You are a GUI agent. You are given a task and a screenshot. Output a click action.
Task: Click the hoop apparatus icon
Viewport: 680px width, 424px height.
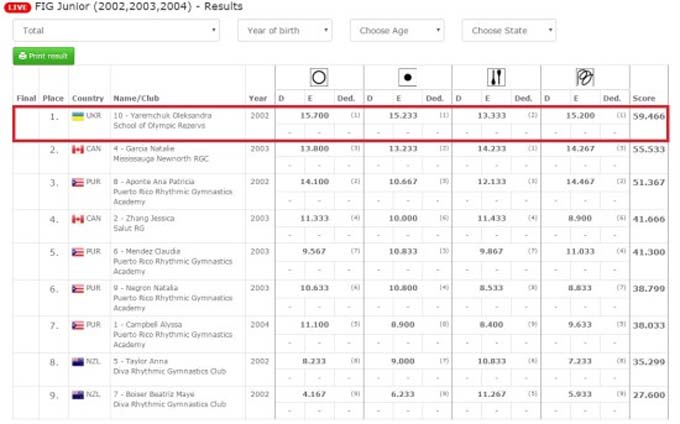[x=318, y=76]
